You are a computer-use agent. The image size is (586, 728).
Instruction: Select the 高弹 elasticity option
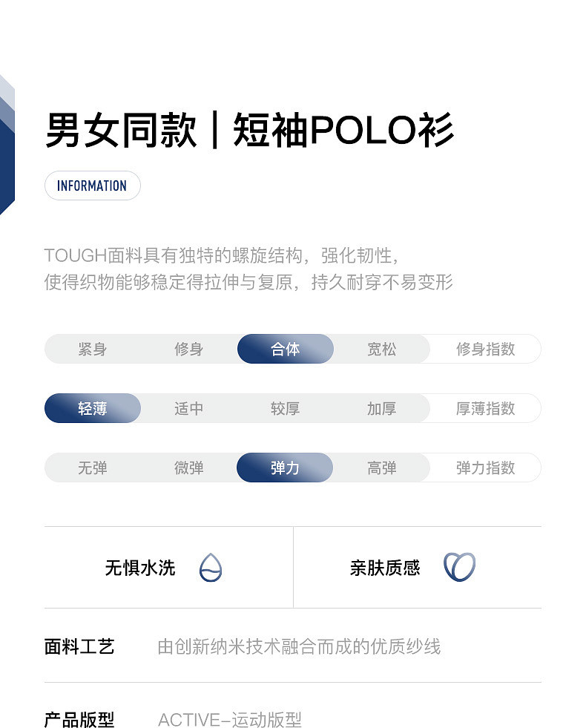(382, 468)
